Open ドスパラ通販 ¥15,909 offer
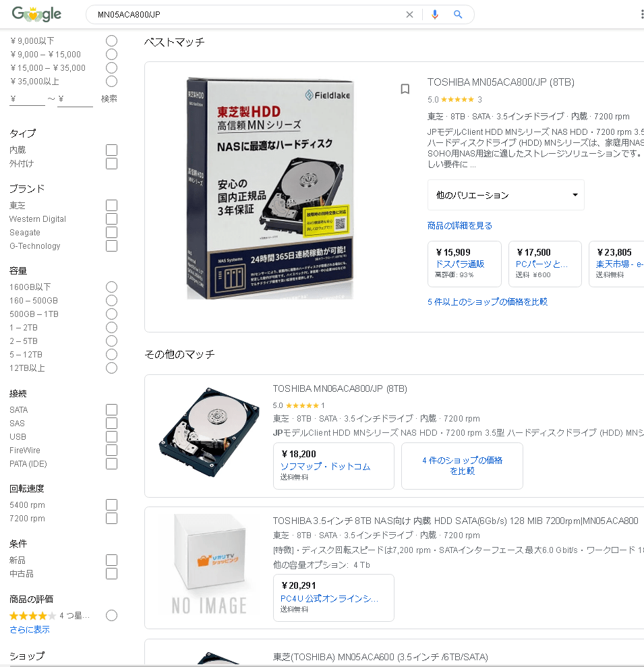The height and width of the screenshot is (667, 644). 465,264
